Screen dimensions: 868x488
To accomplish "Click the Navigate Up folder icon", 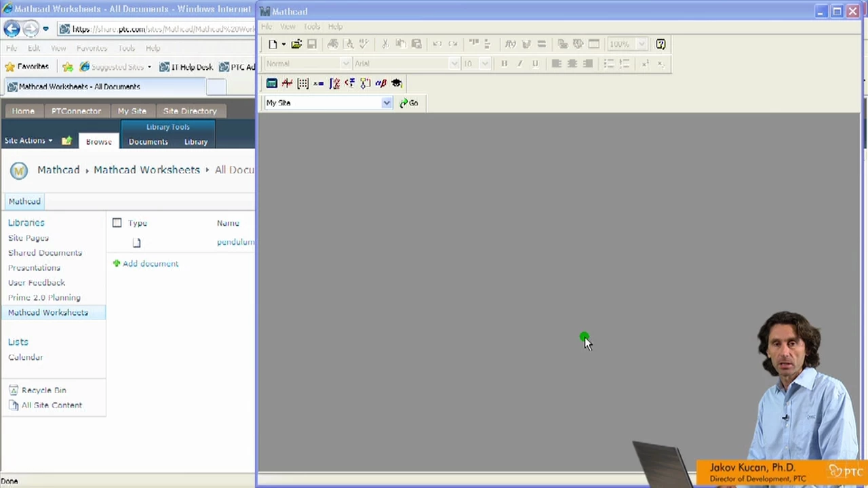I will [66, 141].
